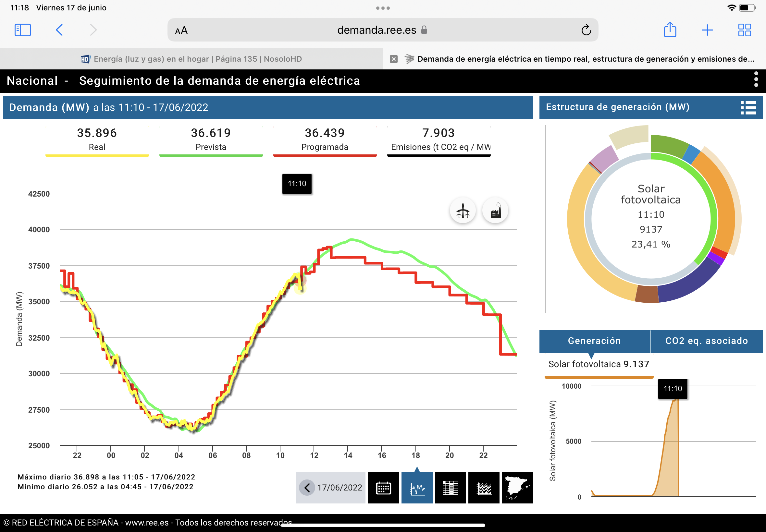Switch to the NosoloHD Energía tab
The height and width of the screenshot is (532, 766).
click(x=191, y=59)
